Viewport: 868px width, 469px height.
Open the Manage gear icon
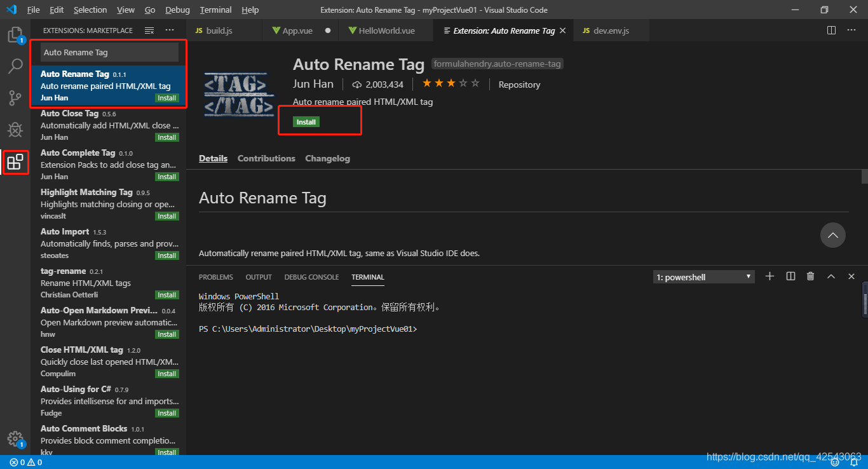click(15, 438)
